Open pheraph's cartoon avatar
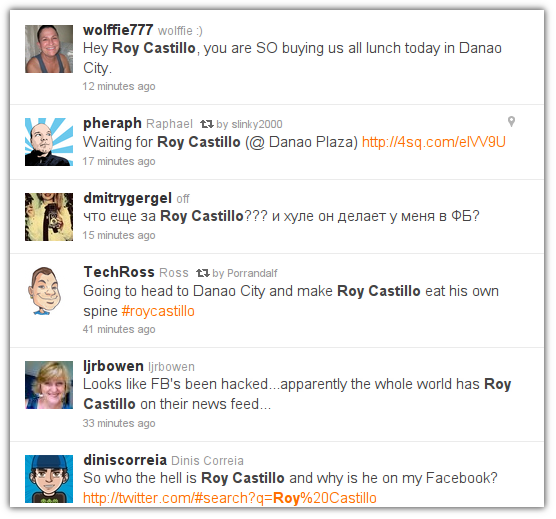556x519 pixels. point(49,142)
